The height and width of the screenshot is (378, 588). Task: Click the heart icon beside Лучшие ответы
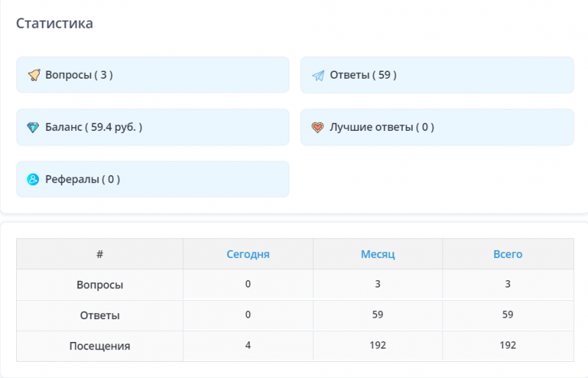pyautogui.click(x=318, y=127)
